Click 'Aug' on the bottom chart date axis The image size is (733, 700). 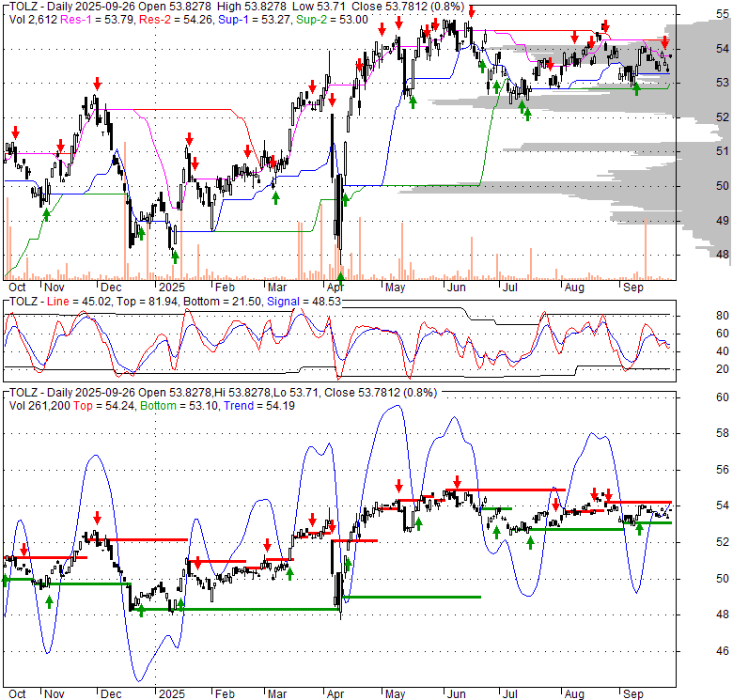574,694
